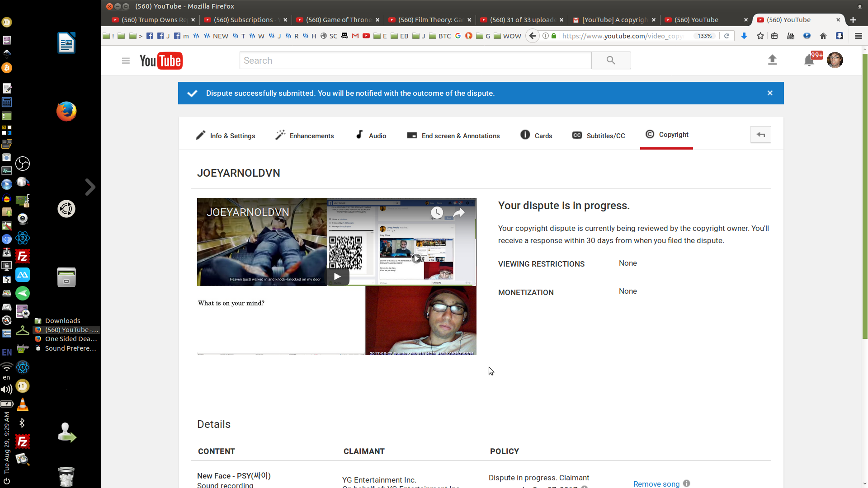The width and height of the screenshot is (868, 488).
Task: Click the Google G bookmark icon
Action: [x=458, y=36]
